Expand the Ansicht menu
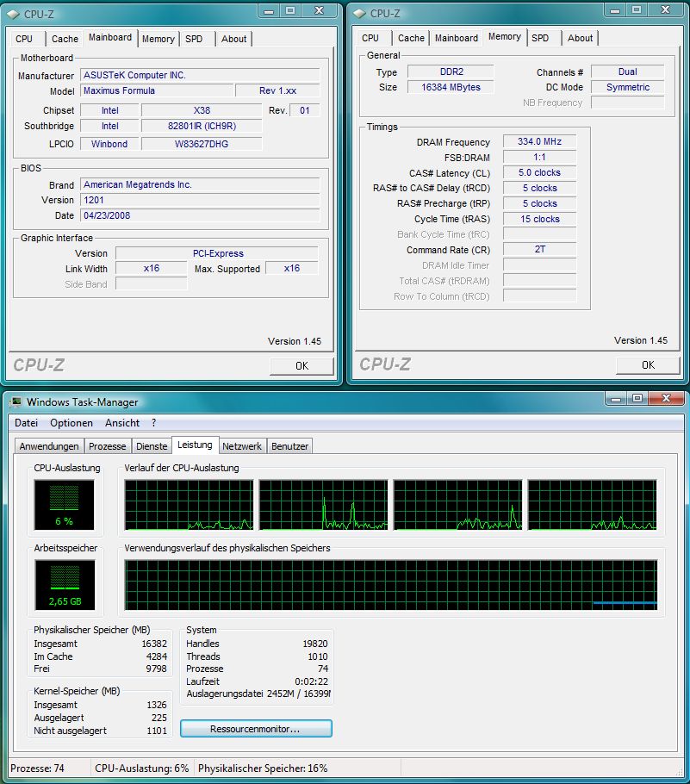This screenshot has width=690, height=784. [121, 423]
